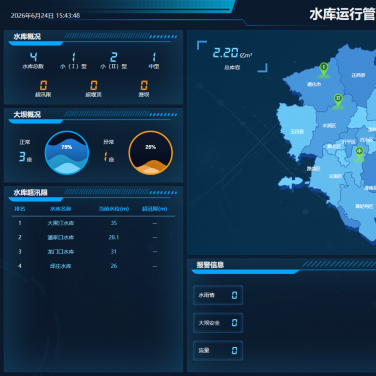This screenshot has width=376, height=376.
Task: Open the 大坝安全 alarm counter box
Action: tap(218, 323)
